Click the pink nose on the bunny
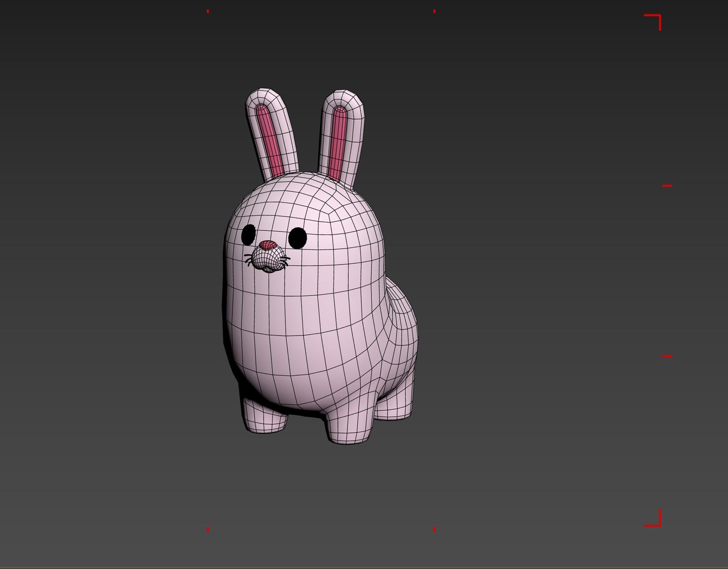Viewport: 728px width, 569px height. point(268,245)
